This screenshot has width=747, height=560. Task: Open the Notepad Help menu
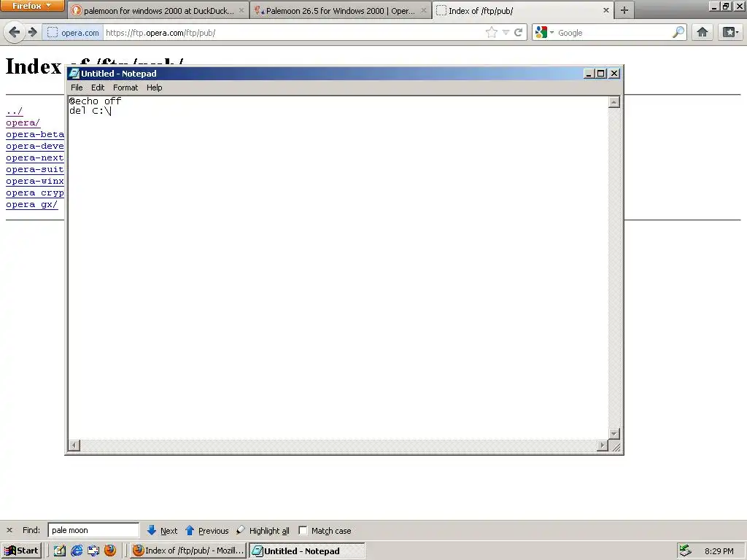(155, 87)
